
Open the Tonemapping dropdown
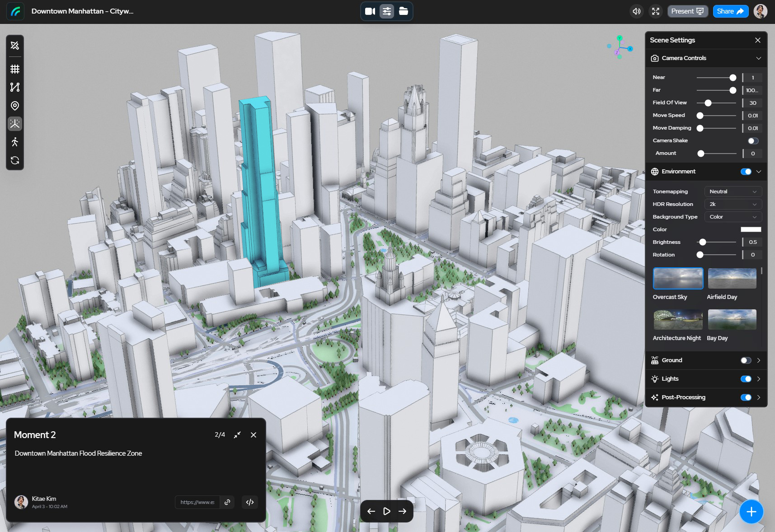point(733,191)
